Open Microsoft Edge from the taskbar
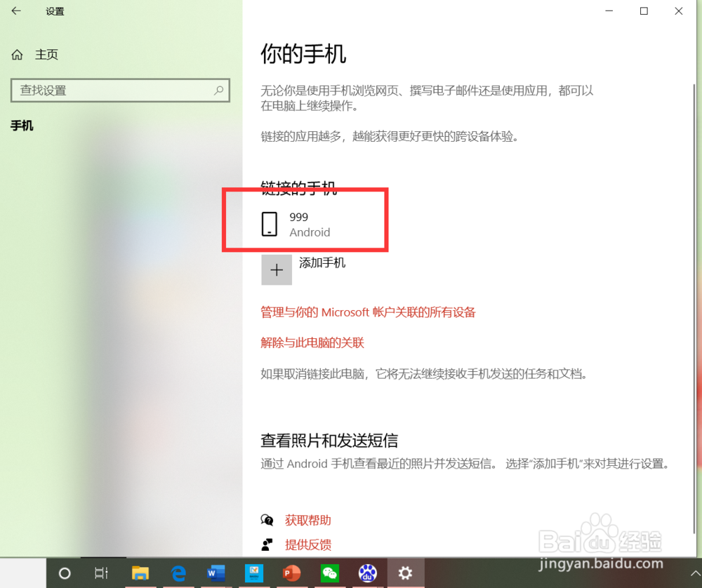This screenshot has height=588, width=702. (178, 573)
